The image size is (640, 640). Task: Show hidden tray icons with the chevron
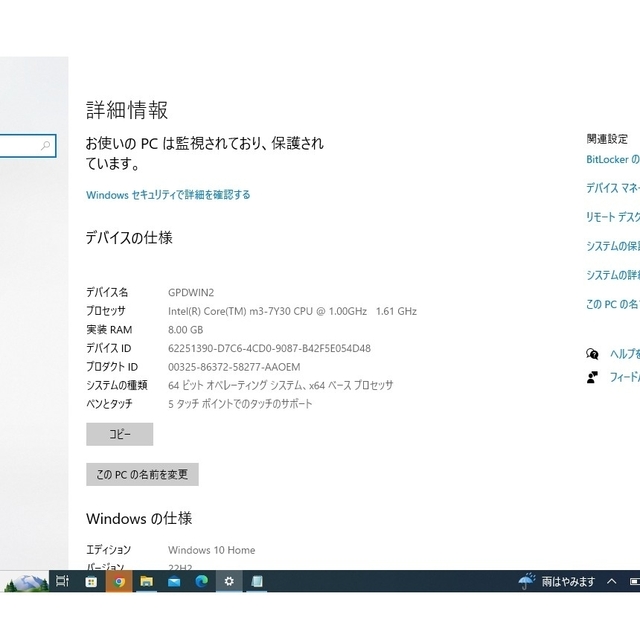point(611,581)
